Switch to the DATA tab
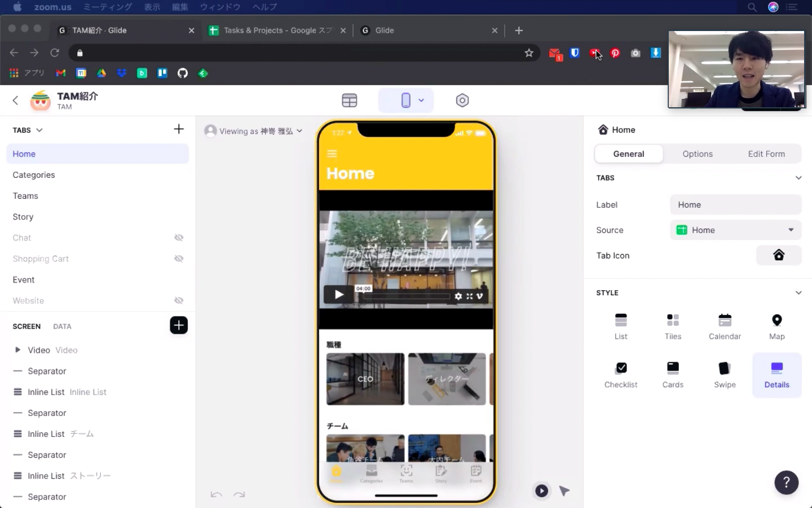The image size is (812, 508). coord(62,326)
